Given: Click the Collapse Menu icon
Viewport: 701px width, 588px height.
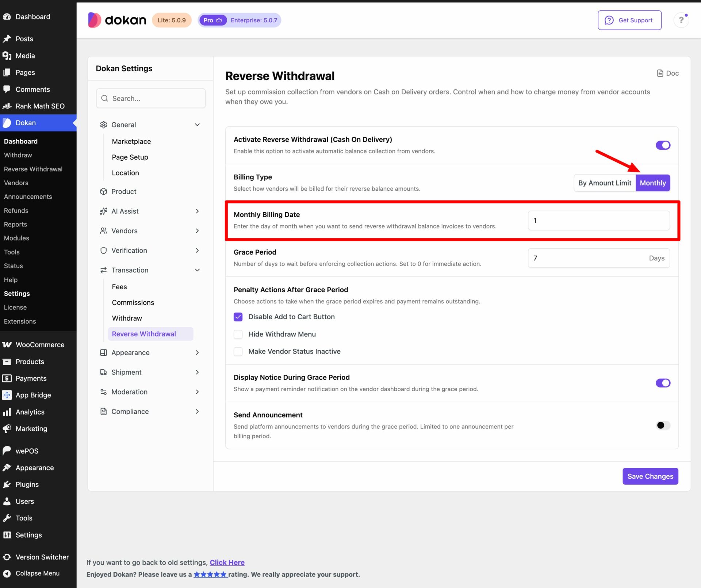Looking at the screenshot, I should pyautogui.click(x=7, y=573).
